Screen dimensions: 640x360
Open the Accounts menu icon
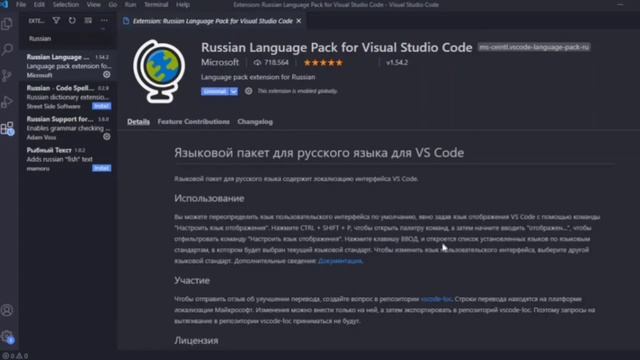pos(7,311)
